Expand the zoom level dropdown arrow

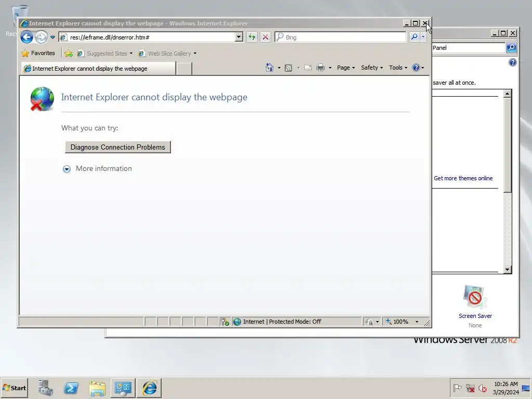click(x=417, y=322)
